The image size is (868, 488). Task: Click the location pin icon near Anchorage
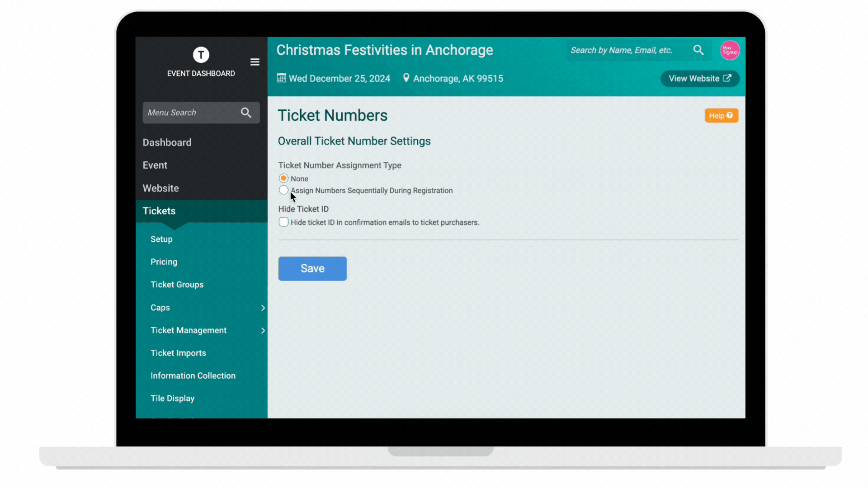pos(406,78)
